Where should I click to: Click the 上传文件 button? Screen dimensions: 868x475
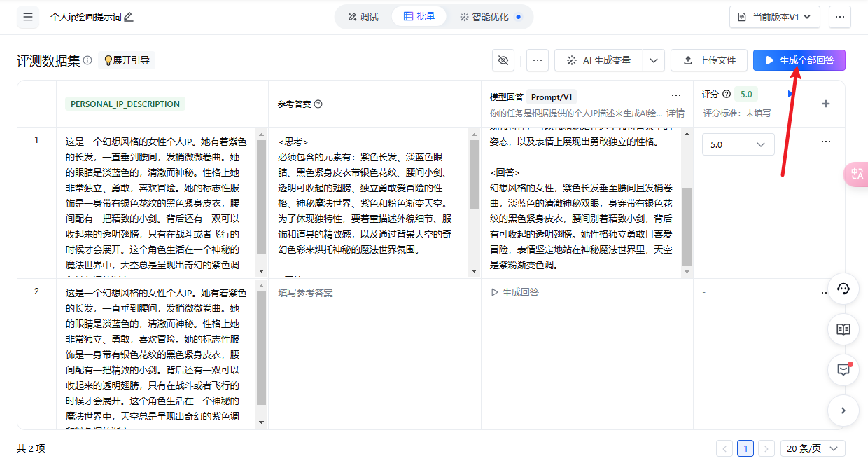pos(709,60)
